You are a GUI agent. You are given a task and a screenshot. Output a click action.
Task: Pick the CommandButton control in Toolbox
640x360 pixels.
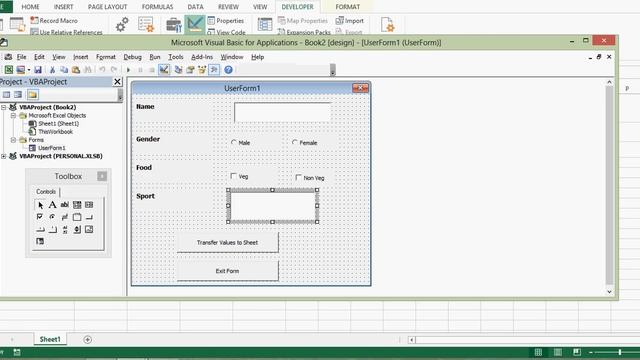89,217
